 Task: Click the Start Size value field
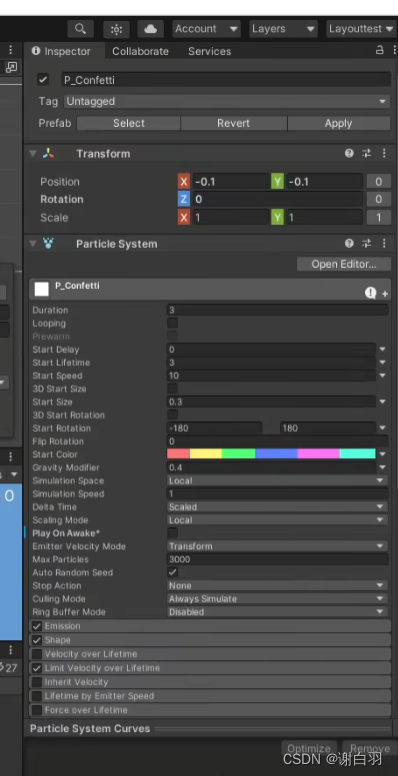271,402
